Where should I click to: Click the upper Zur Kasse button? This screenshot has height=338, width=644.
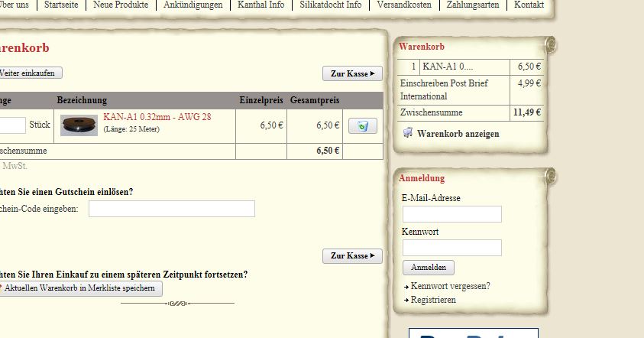(x=352, y=73)
